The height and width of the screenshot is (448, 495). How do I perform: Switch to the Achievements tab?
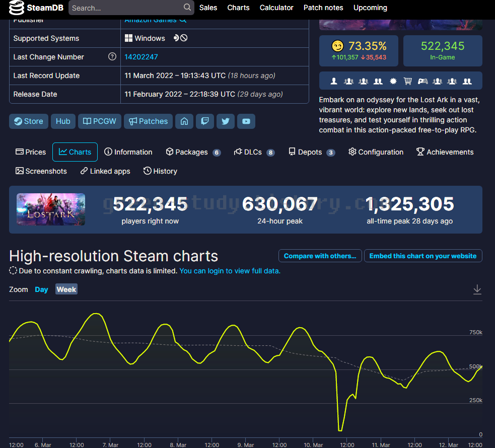coord(445,152)
